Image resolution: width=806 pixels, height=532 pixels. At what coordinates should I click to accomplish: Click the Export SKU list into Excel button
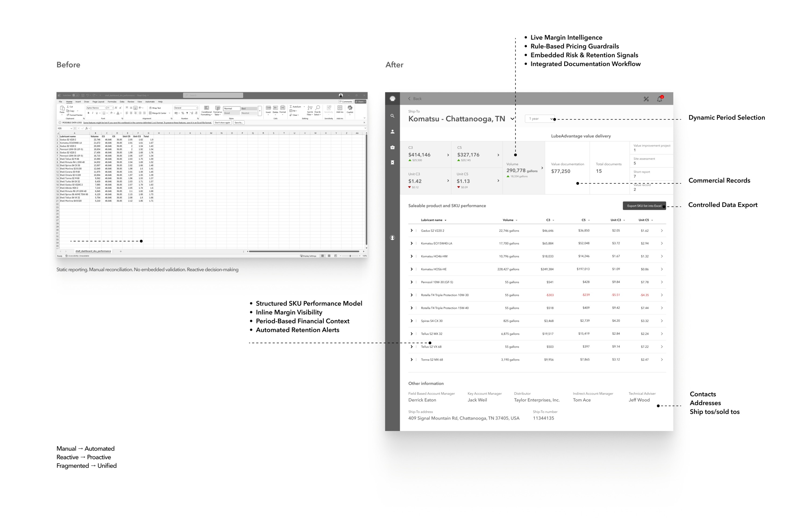coord(644,206)
